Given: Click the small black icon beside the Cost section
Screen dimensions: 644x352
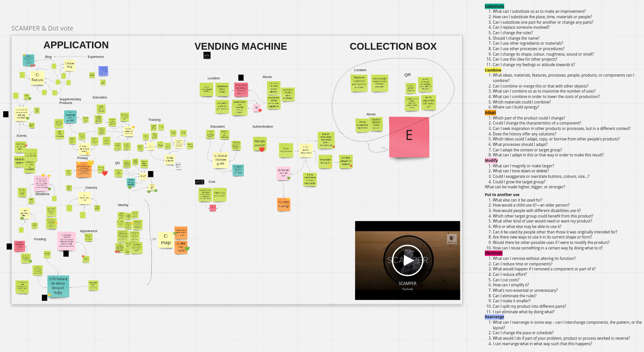Looking at the screenshot, I should click(200, 181).
